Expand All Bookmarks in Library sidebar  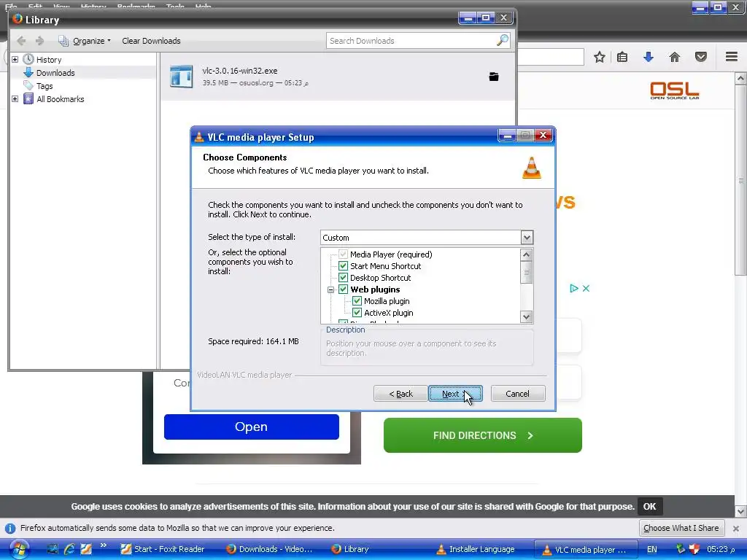point(15,99)
